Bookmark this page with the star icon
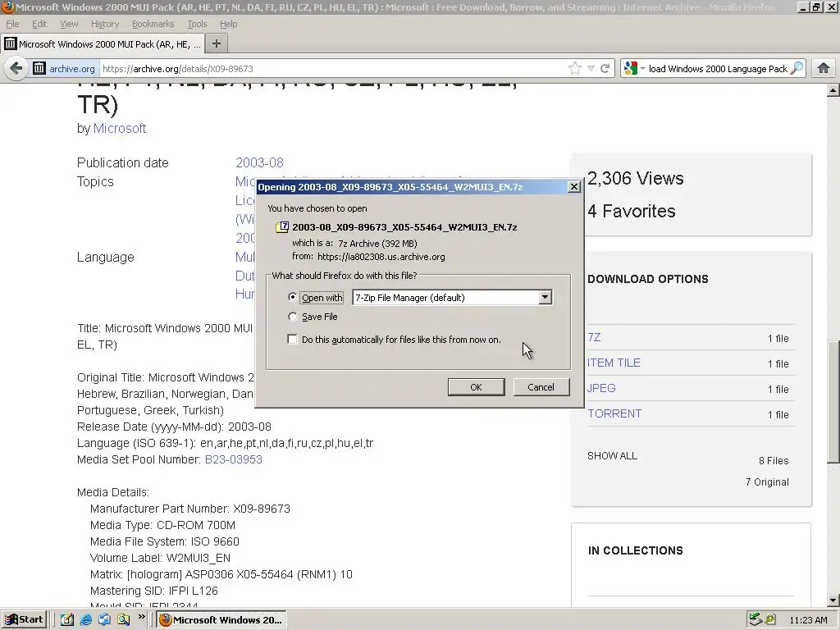 (x=575, y=69)
